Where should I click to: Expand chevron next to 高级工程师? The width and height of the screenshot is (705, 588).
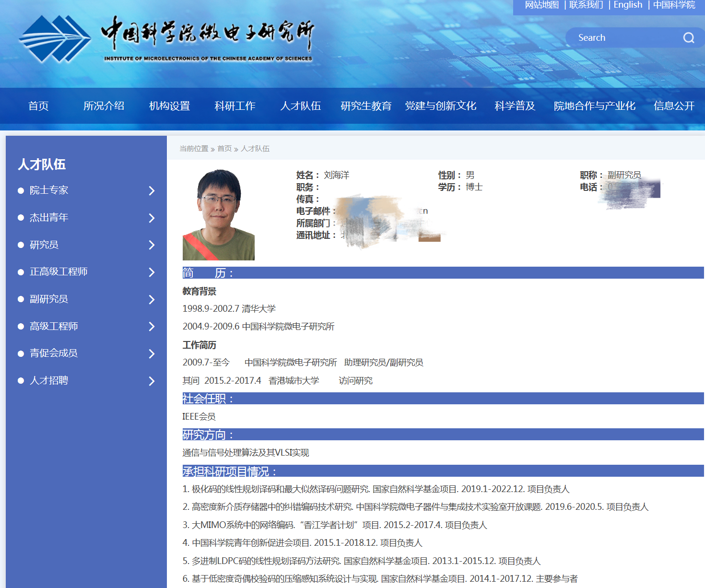tap(152, 327)
